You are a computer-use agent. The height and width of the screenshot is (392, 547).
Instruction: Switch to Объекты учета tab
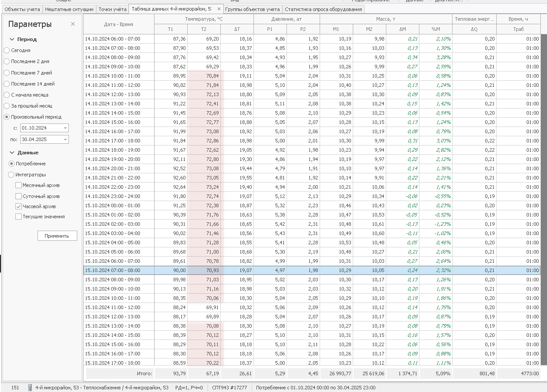pyautogui.click(x=22, y=9)
